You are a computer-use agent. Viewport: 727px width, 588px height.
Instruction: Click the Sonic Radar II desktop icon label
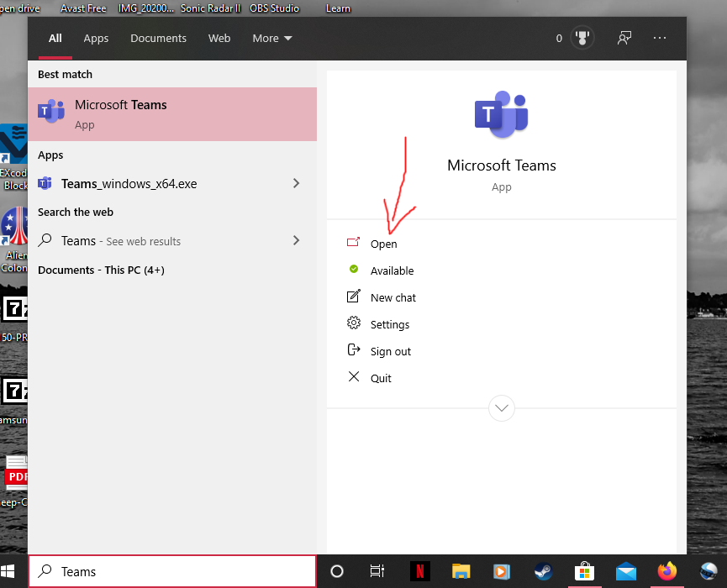point(210,8)
